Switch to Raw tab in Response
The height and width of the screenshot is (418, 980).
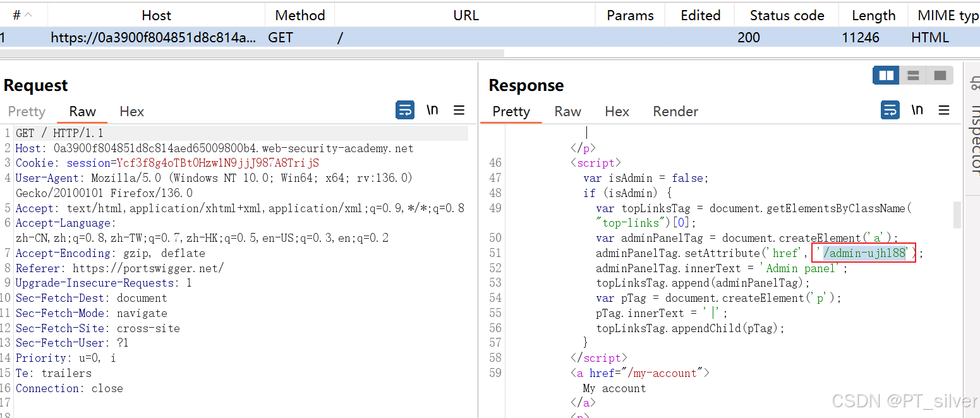tap(567, 111)
